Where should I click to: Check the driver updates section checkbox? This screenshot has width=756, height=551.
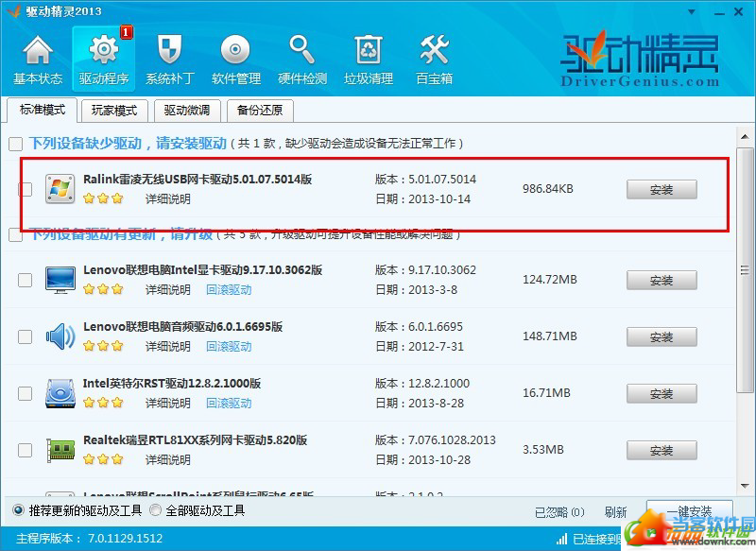coord(15,235)
